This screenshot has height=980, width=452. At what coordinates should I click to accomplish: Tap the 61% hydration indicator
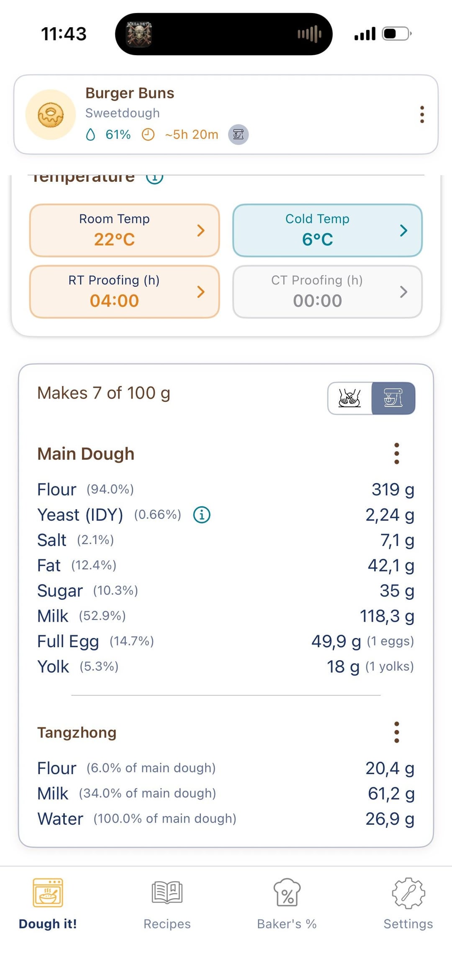point(110,134)
